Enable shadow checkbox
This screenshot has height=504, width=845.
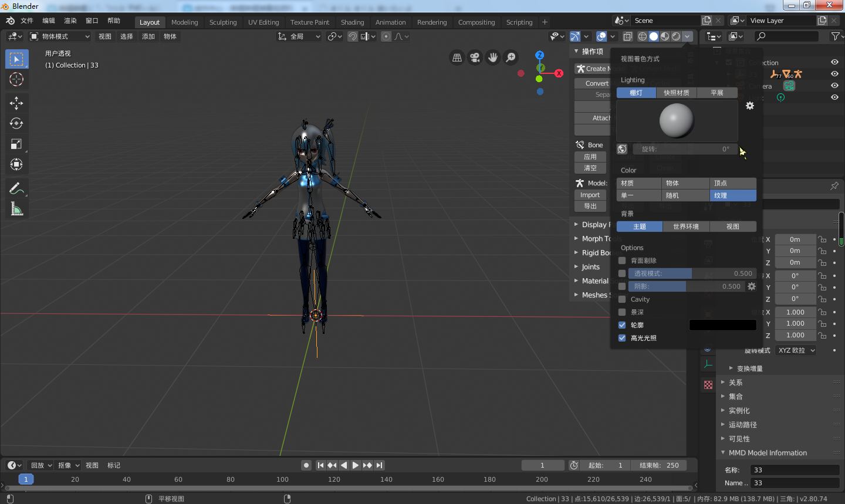point(622,286)
